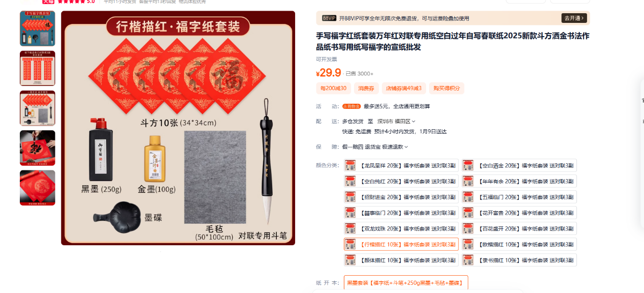Select 【五福临门 20张】 color option

pyautogui.click(x=520, y=197)
